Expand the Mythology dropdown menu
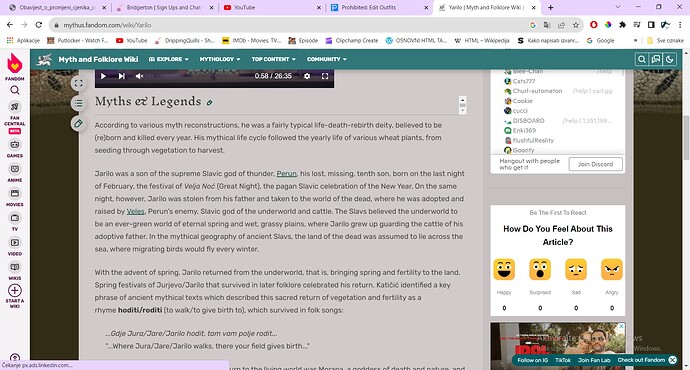The image size is (690, 370). point(220,59)
